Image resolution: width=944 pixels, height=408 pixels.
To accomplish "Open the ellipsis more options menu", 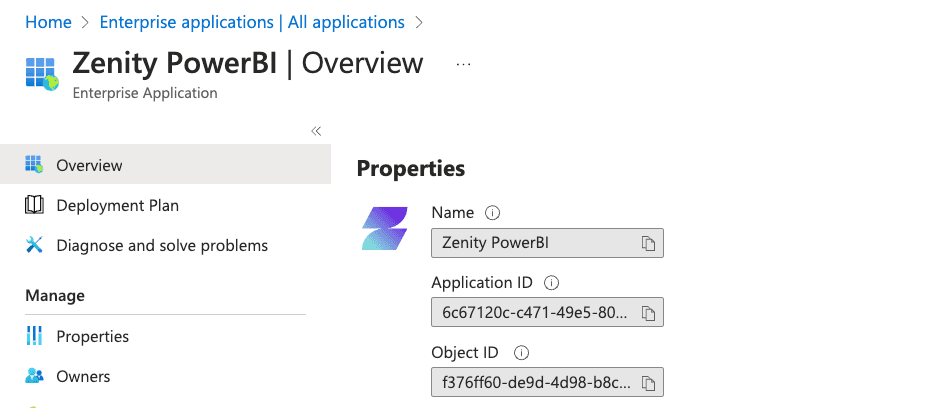I will point(463,64).
